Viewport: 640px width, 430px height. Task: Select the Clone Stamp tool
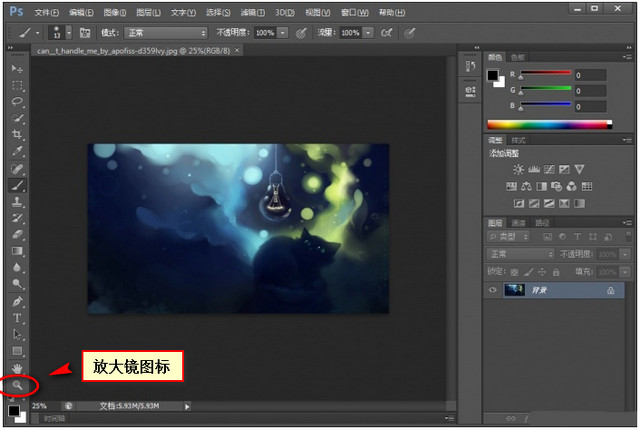17,202
